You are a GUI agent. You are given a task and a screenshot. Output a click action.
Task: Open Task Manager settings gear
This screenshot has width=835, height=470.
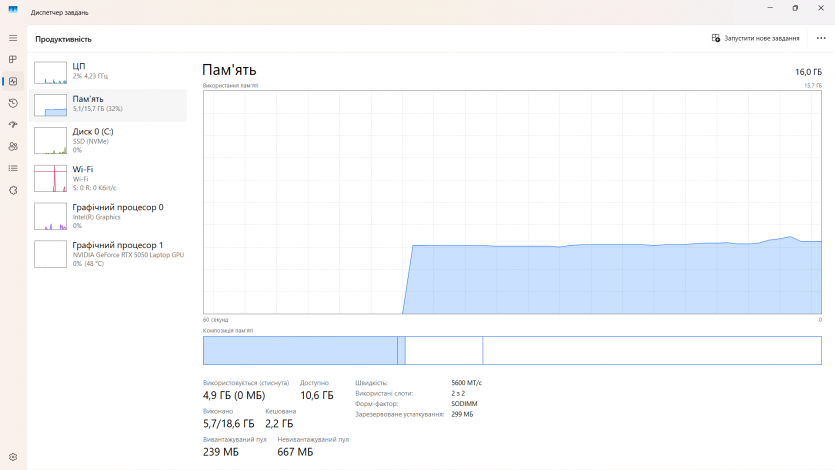coord(13,456)
